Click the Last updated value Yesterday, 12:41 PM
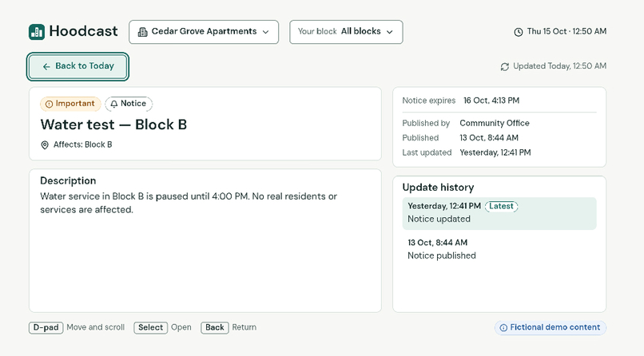644x356 pixels. tap(495, 152)
